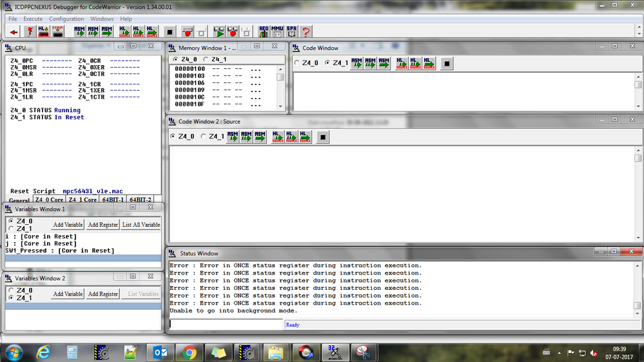Click HL source single step icon in Code Window 2
This screenshot has height=362, width=644.
(278, 137)
